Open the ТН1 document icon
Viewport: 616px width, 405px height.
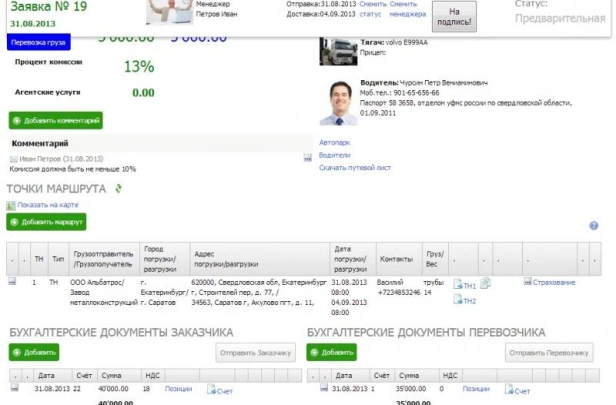pos(465,285)
